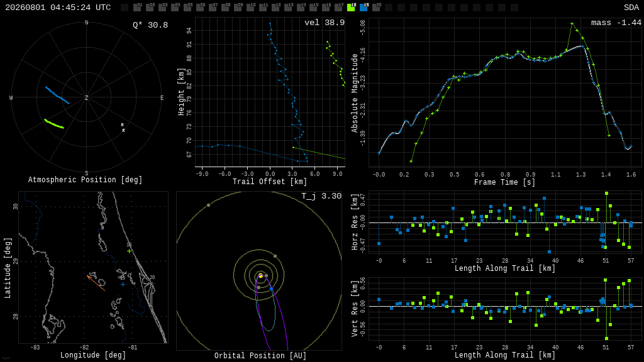The image size is (644, 362).
Task: Click the green trail on atmospheric polar plot
Action: pos(54,124)
